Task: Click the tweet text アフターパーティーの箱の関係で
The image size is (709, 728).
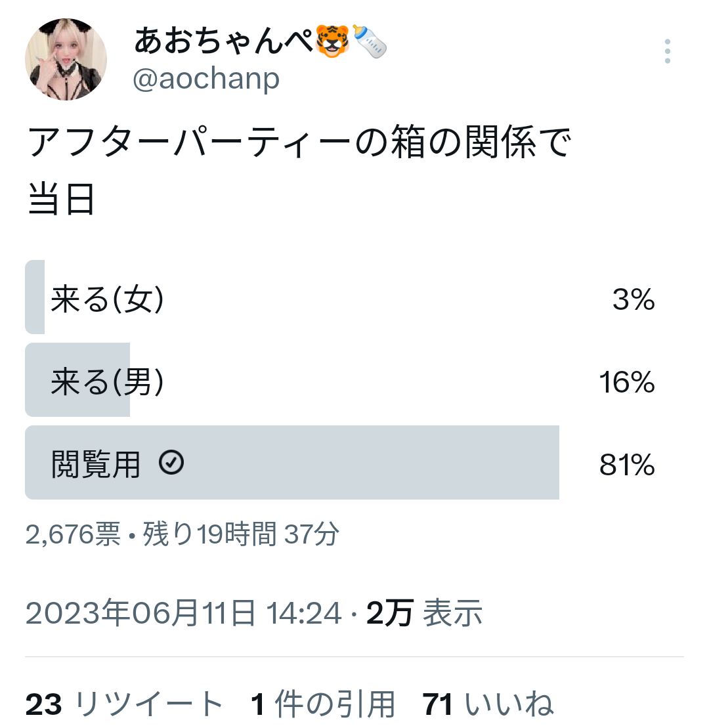Action: pos(299,142)
